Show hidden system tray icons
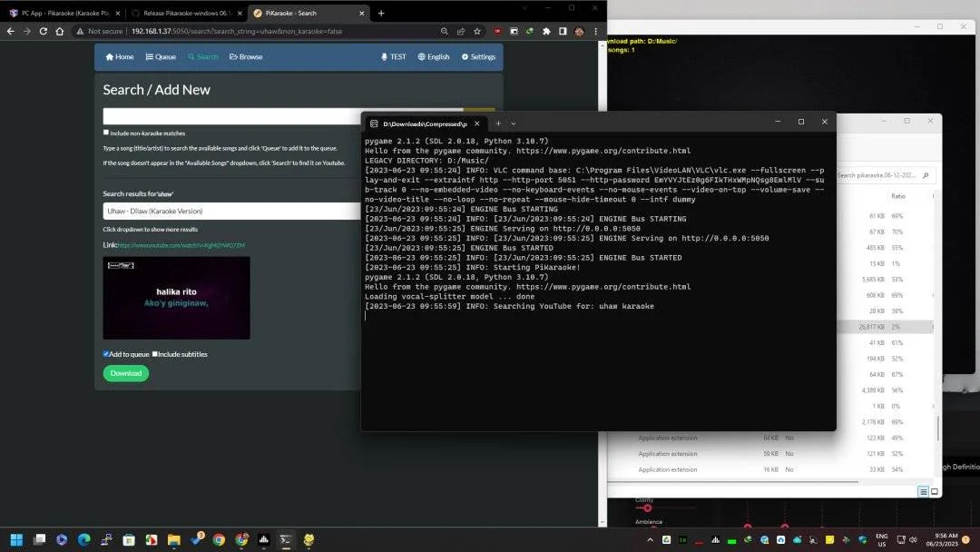The width and height of the screenshot is (980, 552). [x=650, y=539]
